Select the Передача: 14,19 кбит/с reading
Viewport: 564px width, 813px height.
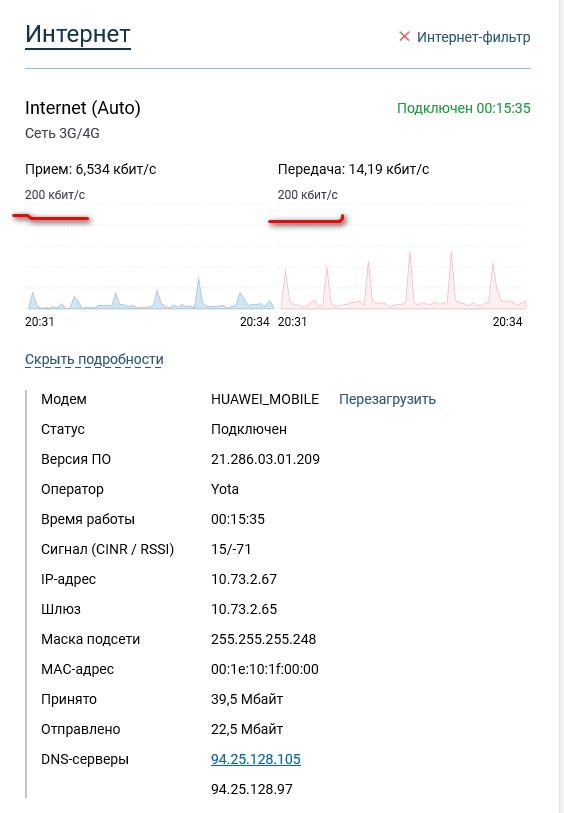(x=354, y=170)
